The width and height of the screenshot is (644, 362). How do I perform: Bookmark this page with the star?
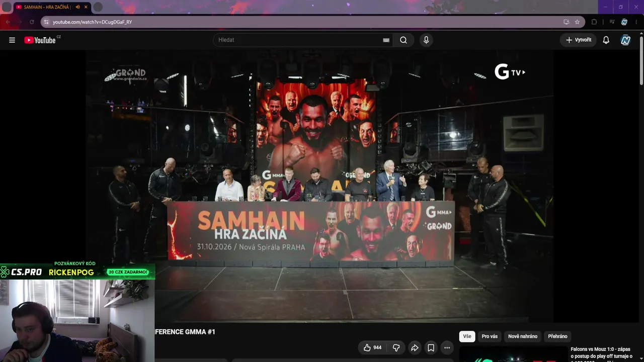click(577, 22)
